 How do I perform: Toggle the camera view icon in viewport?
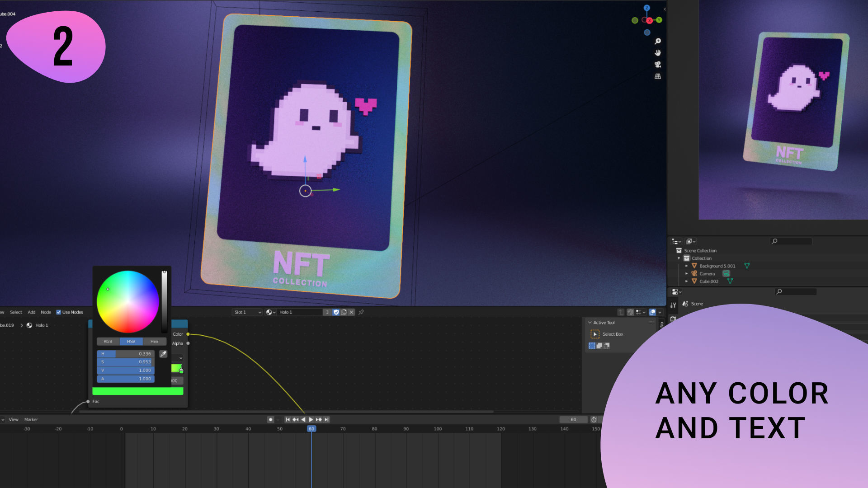(658, 65)
